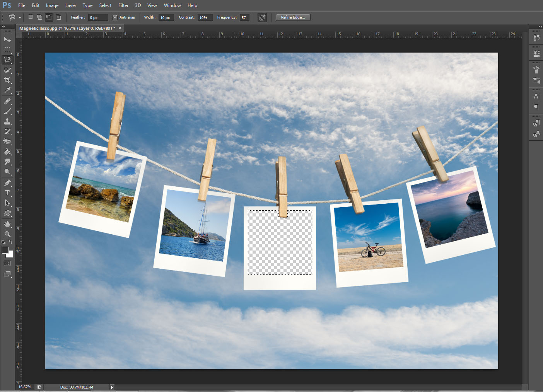The height and width of the screenshot is (392, 543).
Task: Open the Paragraph panel
Action: [x=536, y=107]
